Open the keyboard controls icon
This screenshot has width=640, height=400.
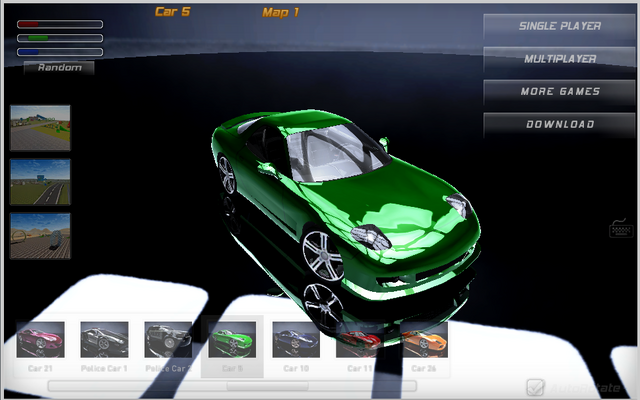pyautogui.click(x=621, y=229)
